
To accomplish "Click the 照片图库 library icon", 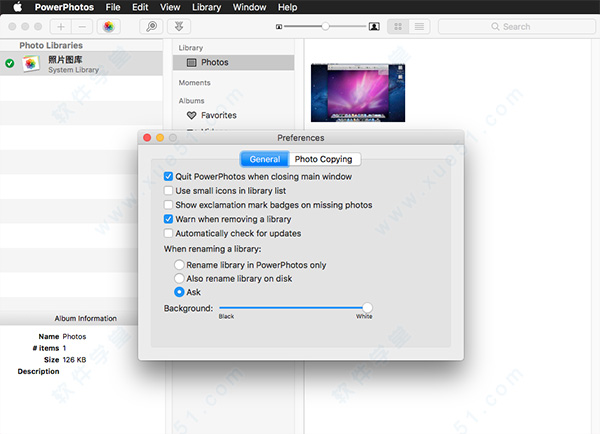I will coord(31,64).
